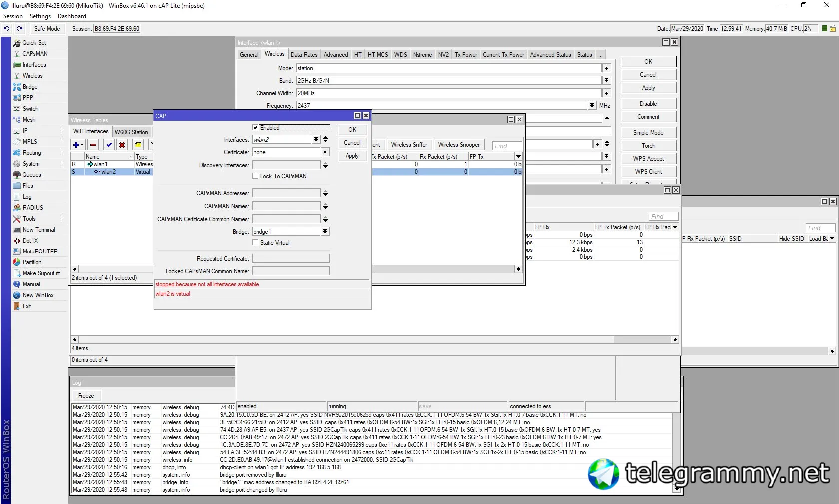Click the redo arrow in toolbar
This screenshot has width=839, height=504.
(x=20, y=29)
